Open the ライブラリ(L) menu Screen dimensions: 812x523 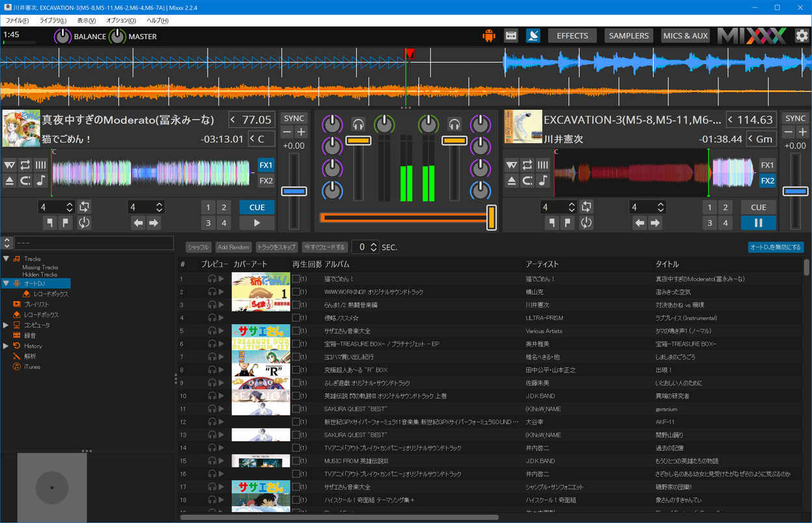[53, 21]
